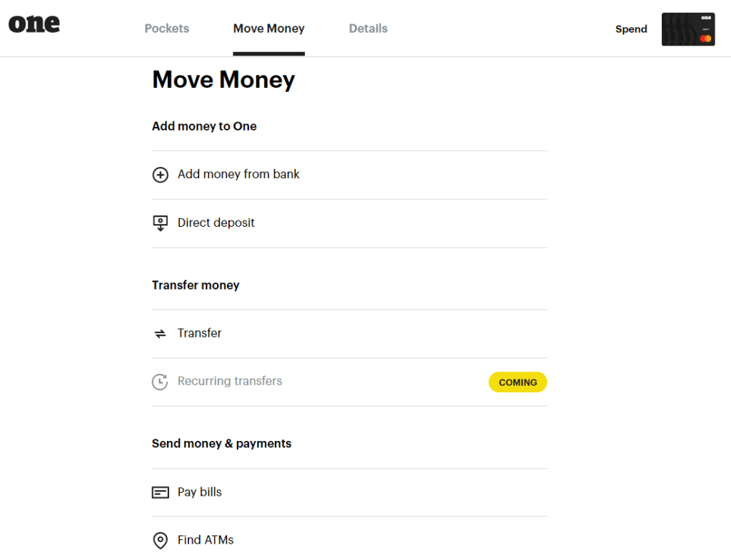
Task: Click the Recurring transfers label
Action: [230, 381]
